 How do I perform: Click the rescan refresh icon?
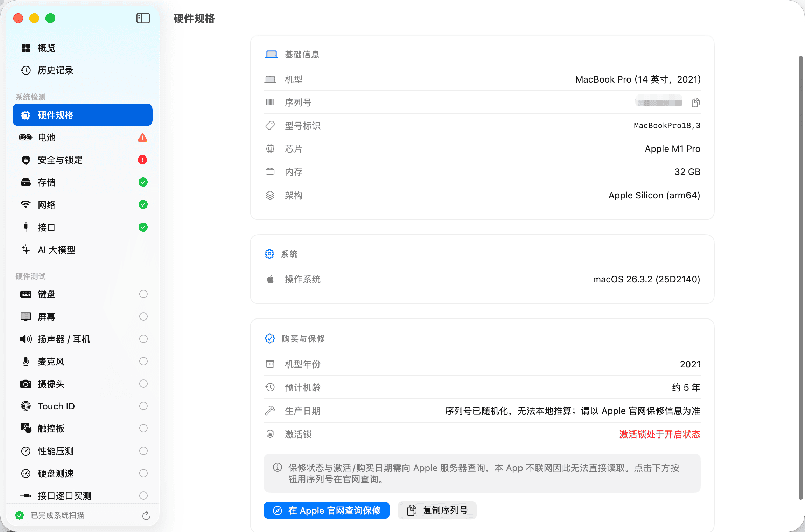(x=146, y=516)
